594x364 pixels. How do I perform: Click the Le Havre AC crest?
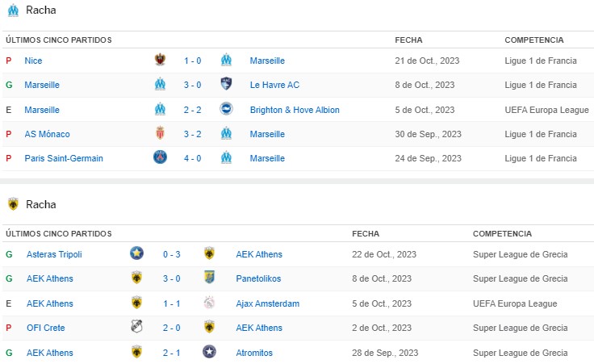pyautogui.click(x=226, y=85)
